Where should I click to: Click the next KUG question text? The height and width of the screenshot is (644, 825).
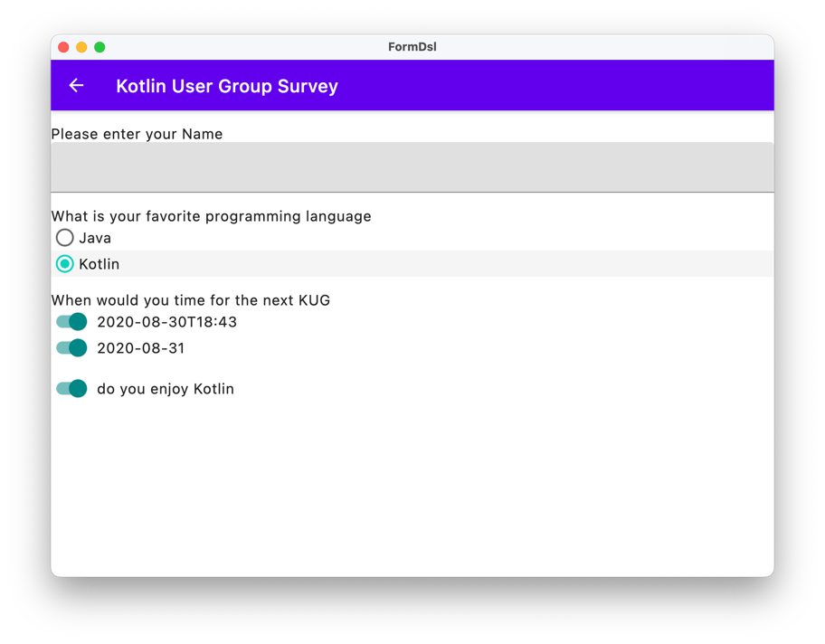pyautogui.click(x=191, y=300)
